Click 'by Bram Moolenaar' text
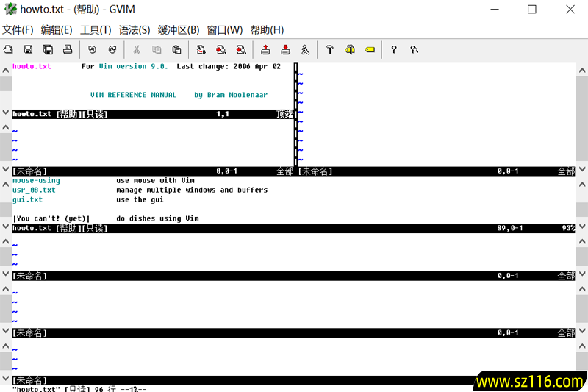This screenshot has height=392, width=588. coord(231,95)
